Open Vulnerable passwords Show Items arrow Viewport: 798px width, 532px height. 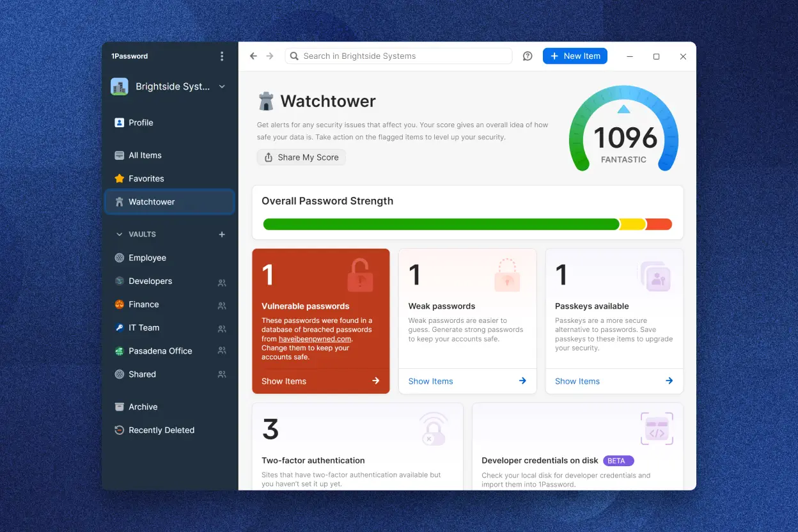tap(375, 380)
